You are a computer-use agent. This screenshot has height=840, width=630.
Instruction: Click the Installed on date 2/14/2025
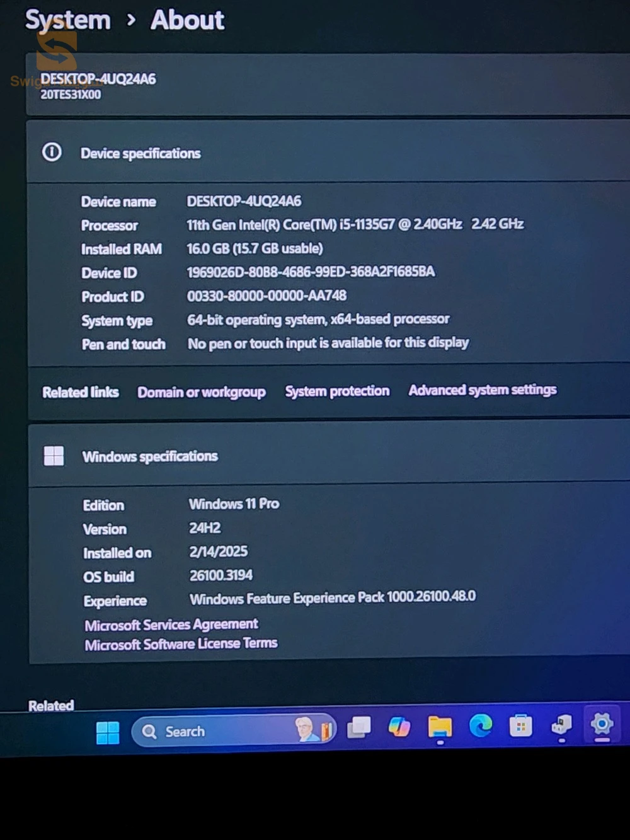click(219, 551)
